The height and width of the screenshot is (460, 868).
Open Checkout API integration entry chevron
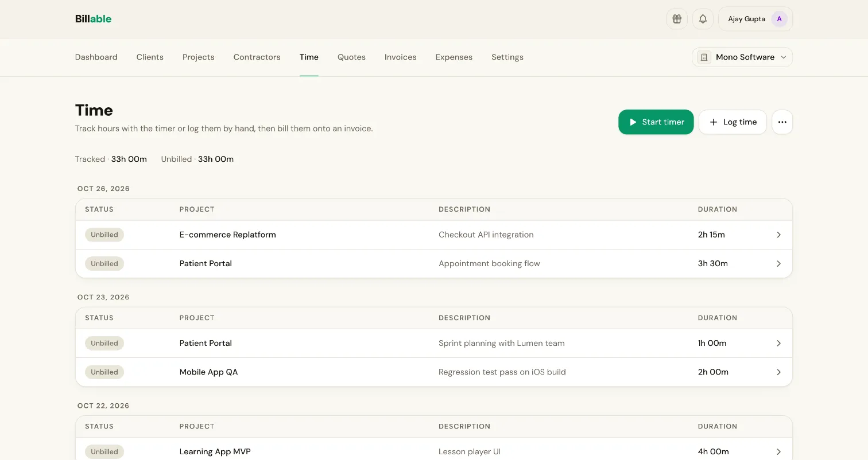click(778, 235)
